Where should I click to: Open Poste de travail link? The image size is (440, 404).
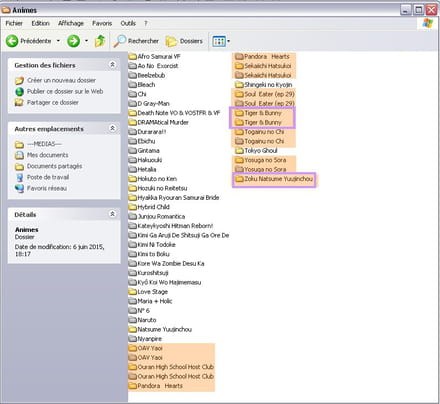48,177
